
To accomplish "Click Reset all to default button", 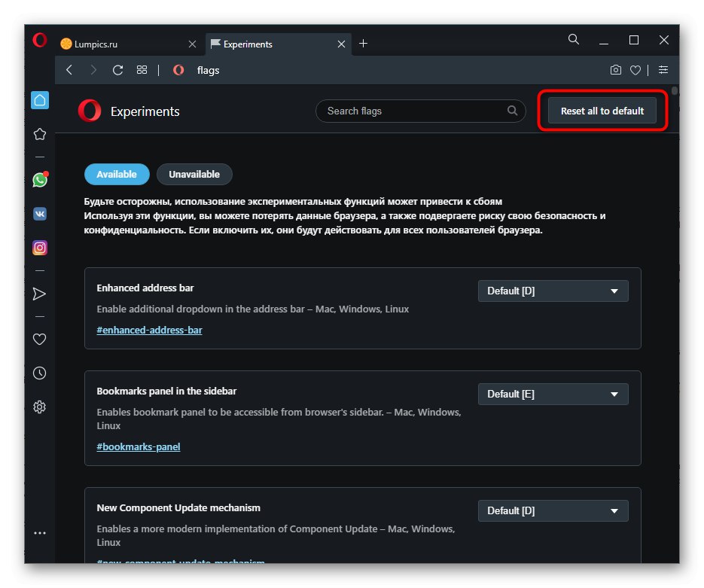I will [x=602, y=111].
